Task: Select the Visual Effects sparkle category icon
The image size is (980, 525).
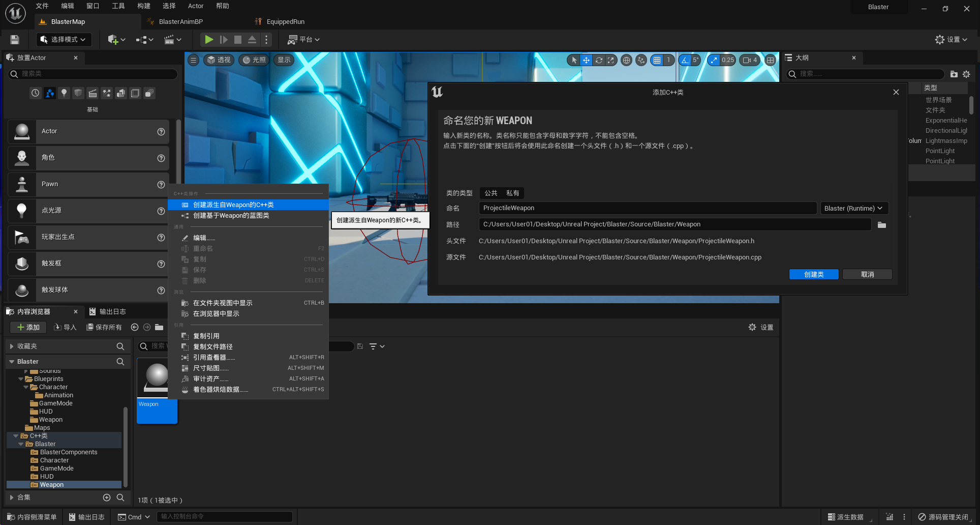Action: click(x=107, y=93)
